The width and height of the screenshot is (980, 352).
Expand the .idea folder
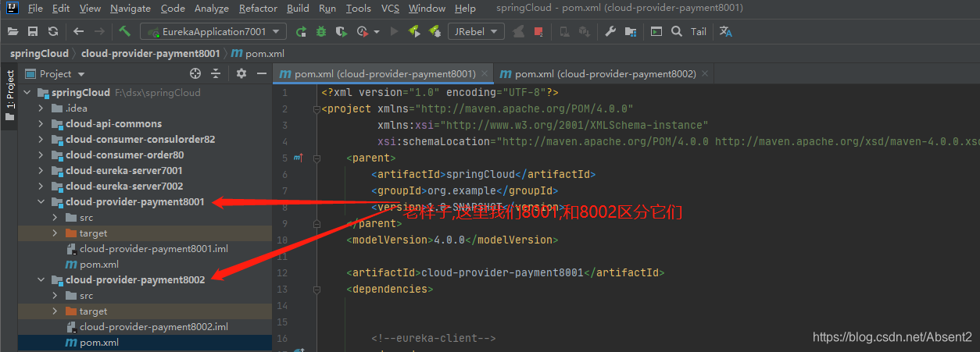click(41, 108)
